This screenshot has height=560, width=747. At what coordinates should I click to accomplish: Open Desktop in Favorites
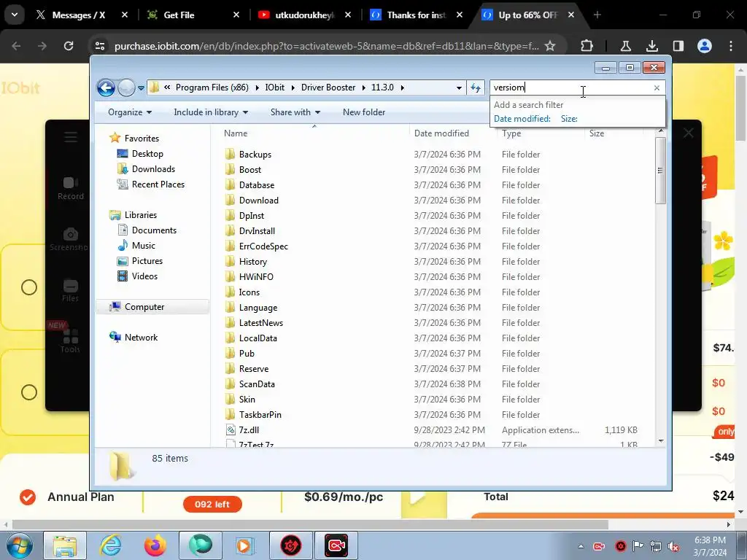[x=147, y=154]
